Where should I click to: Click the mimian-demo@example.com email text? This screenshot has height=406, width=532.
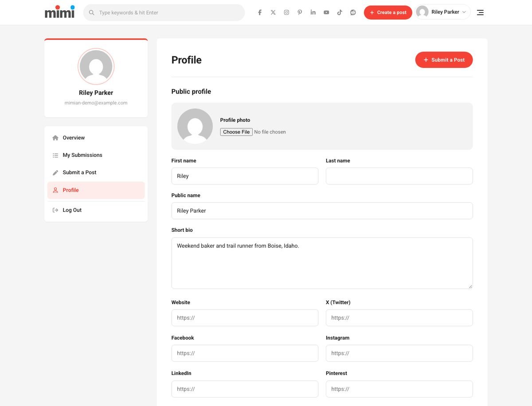pos(96,103)
